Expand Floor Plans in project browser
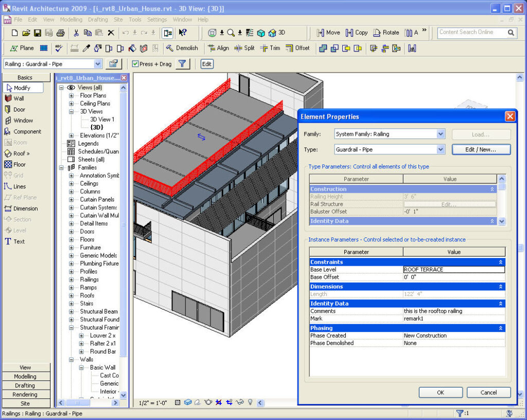The width and height of the screenshot is (527, 420). click(71, 96)
